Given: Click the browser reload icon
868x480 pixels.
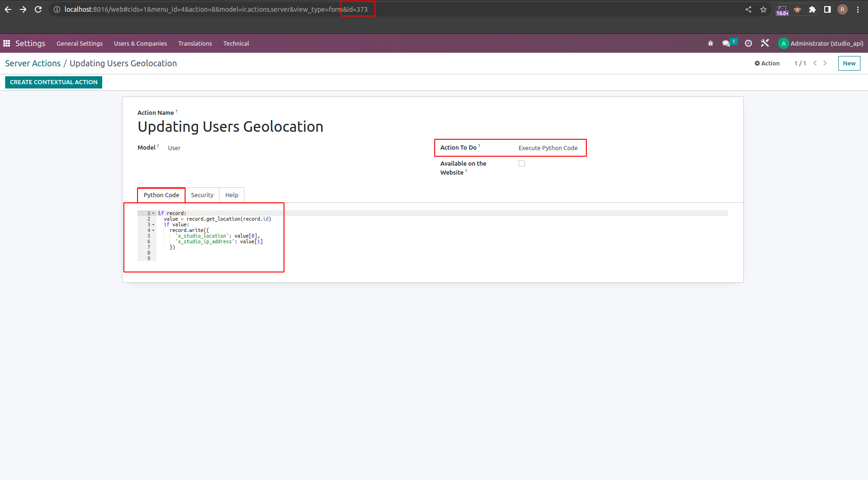Looking at the screenshot, I should [x=38, y=9].
